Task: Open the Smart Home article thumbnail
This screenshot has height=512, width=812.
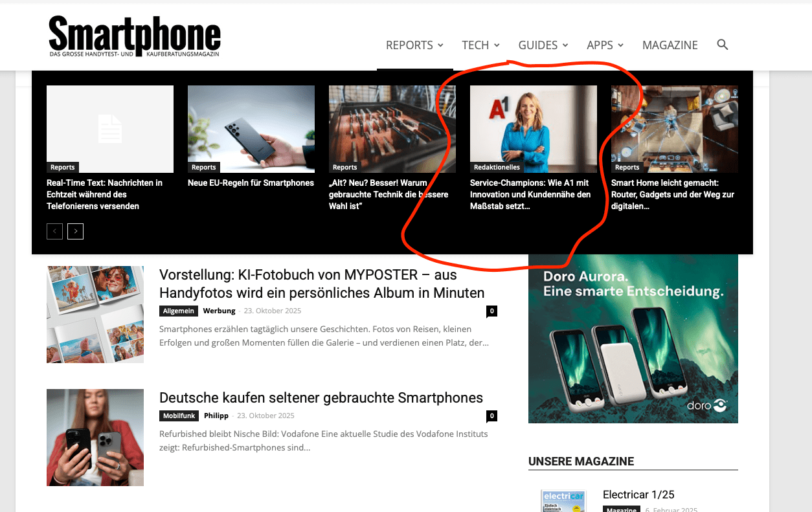Action: 675,129
